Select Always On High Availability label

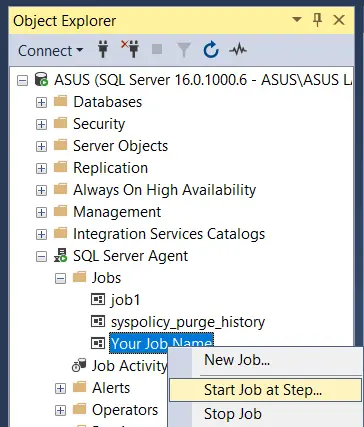click(x=164, y=190)
